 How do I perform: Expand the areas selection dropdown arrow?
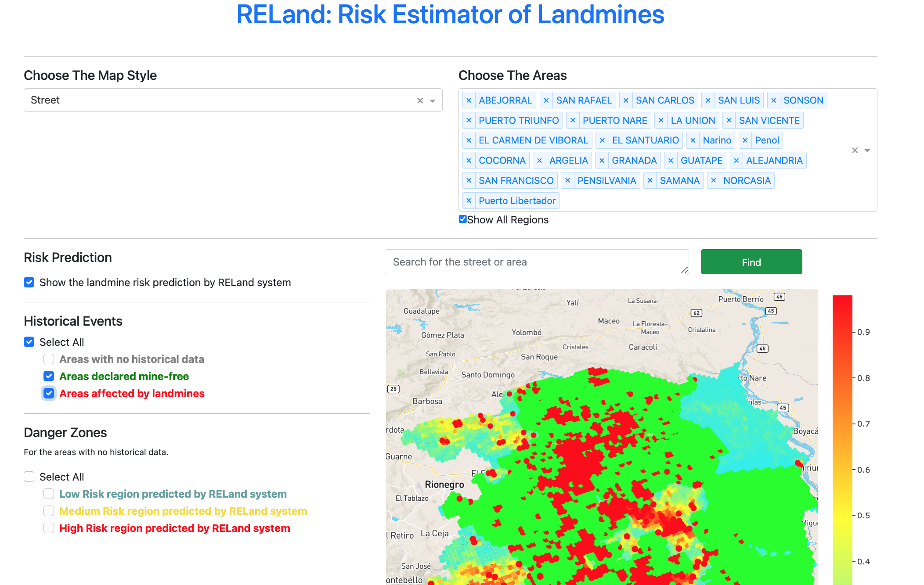coord(867,151)
